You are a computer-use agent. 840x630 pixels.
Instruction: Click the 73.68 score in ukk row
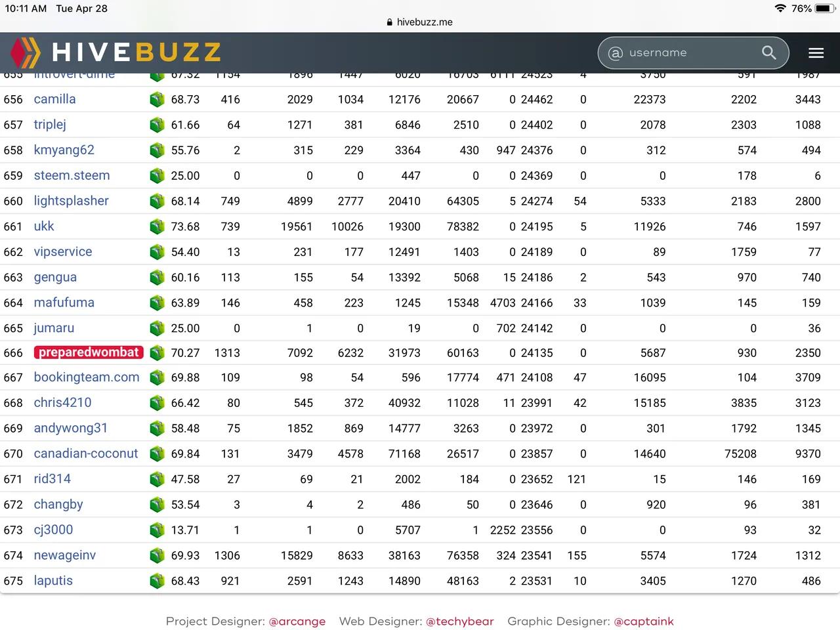185,226
